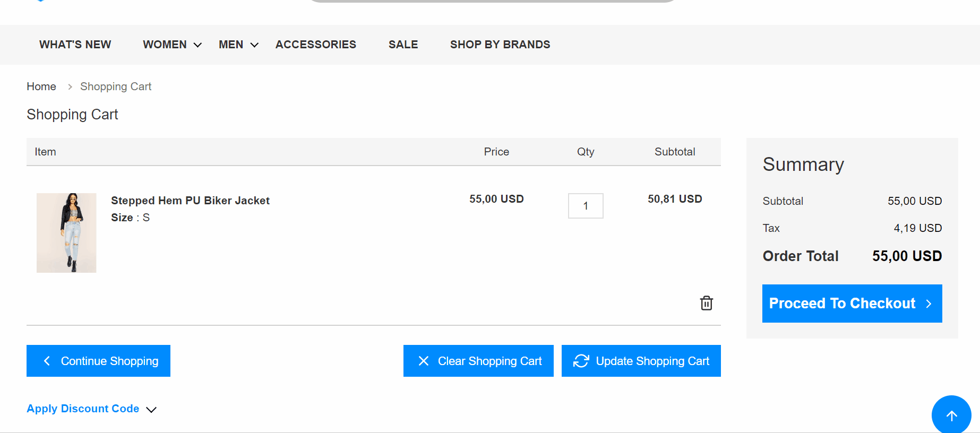Select the MEN menu label
This screenshot has width=980, height=433.
click(231, 45)
